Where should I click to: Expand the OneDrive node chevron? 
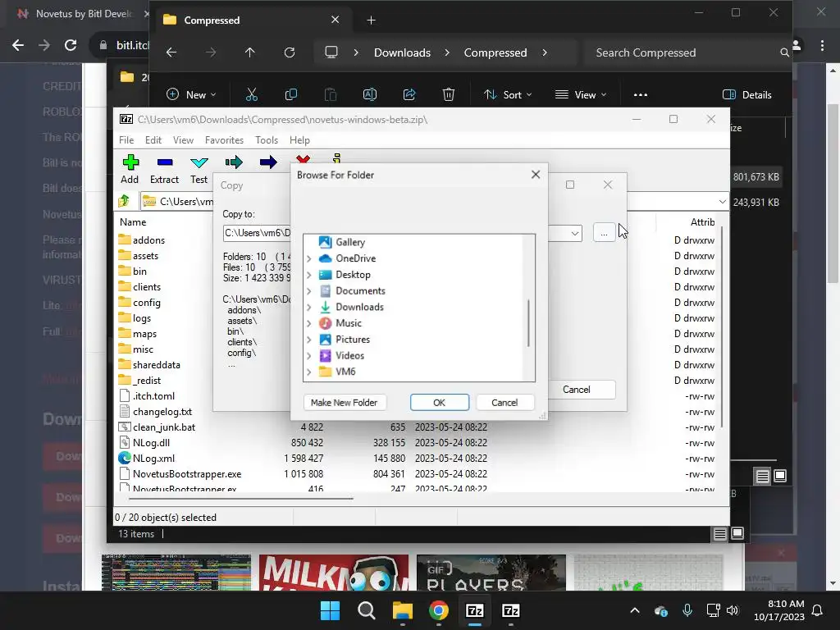309,258
